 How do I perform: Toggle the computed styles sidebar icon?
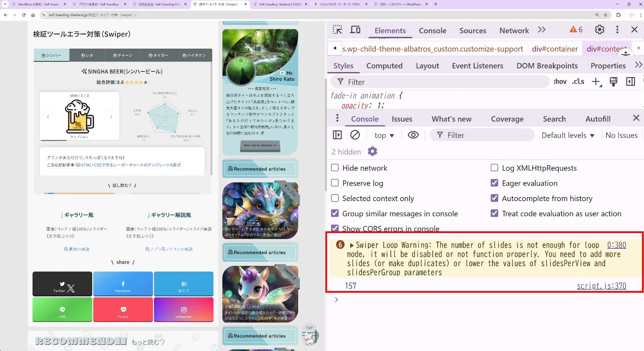(631, 81)
